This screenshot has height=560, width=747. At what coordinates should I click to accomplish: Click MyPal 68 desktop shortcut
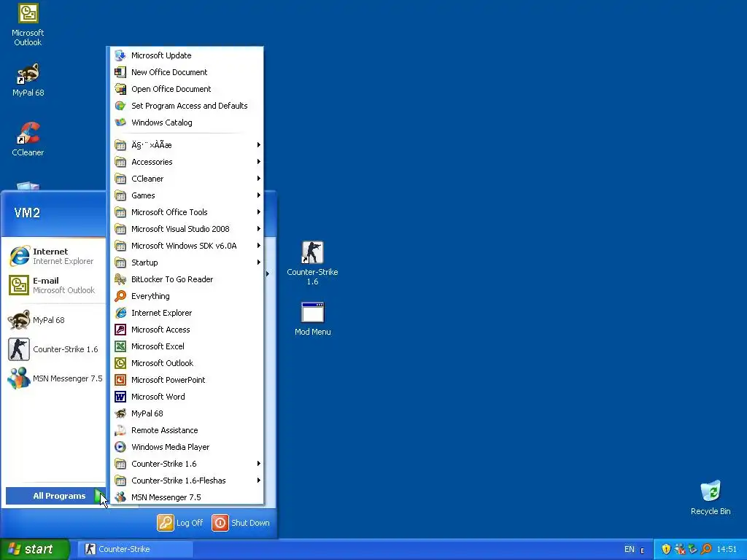[x=28, y=80]
